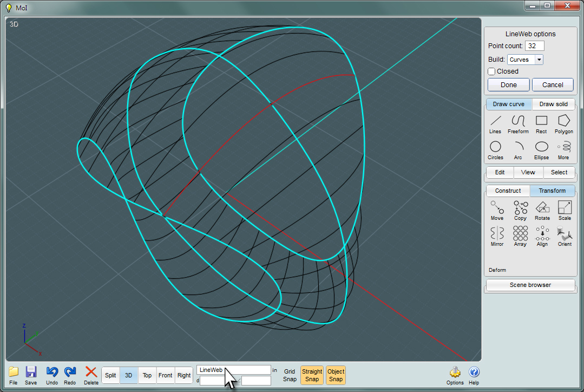Viewport: 584px width, 392px height.
Task: Select the Circles tool
Action: [495, 151]
